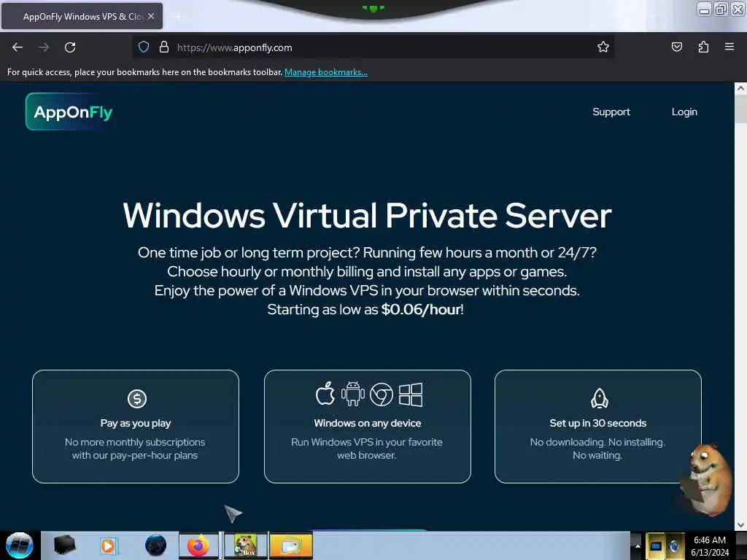Open the hamster Box taskbar icon
The width and height of the screenshot is (747, 560).
coord(245,545)
